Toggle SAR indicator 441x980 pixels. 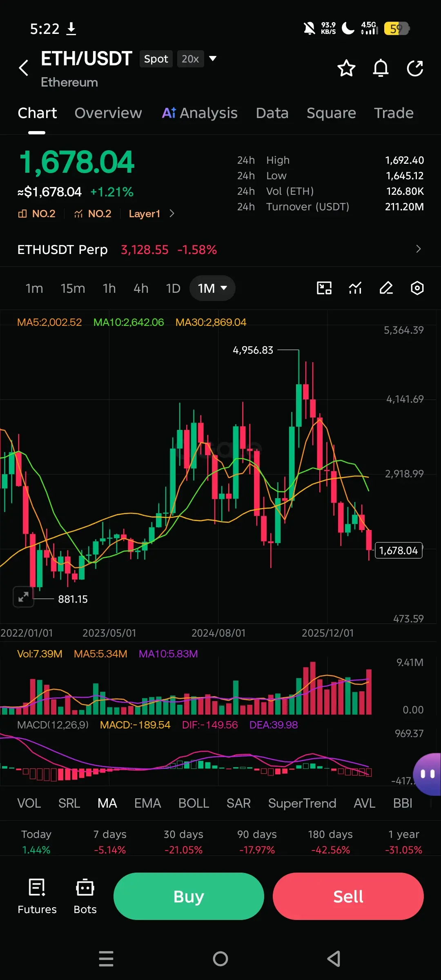tap(238, 803)
